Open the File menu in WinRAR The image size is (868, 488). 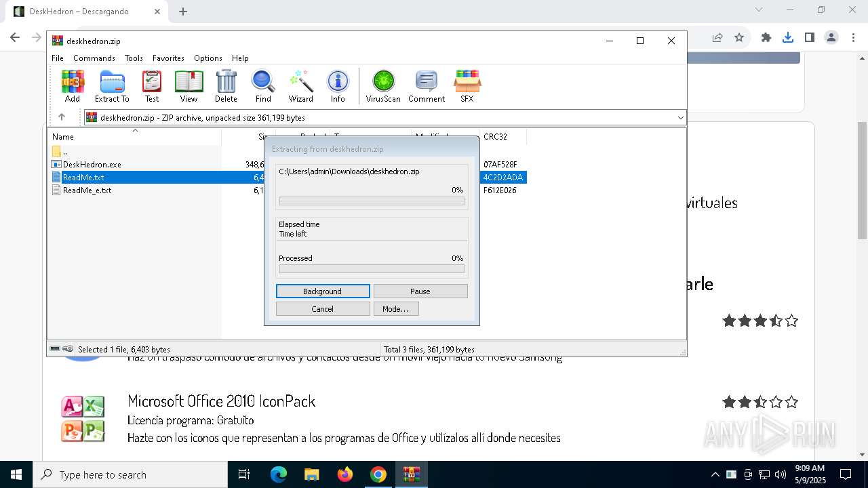(58, 58)
